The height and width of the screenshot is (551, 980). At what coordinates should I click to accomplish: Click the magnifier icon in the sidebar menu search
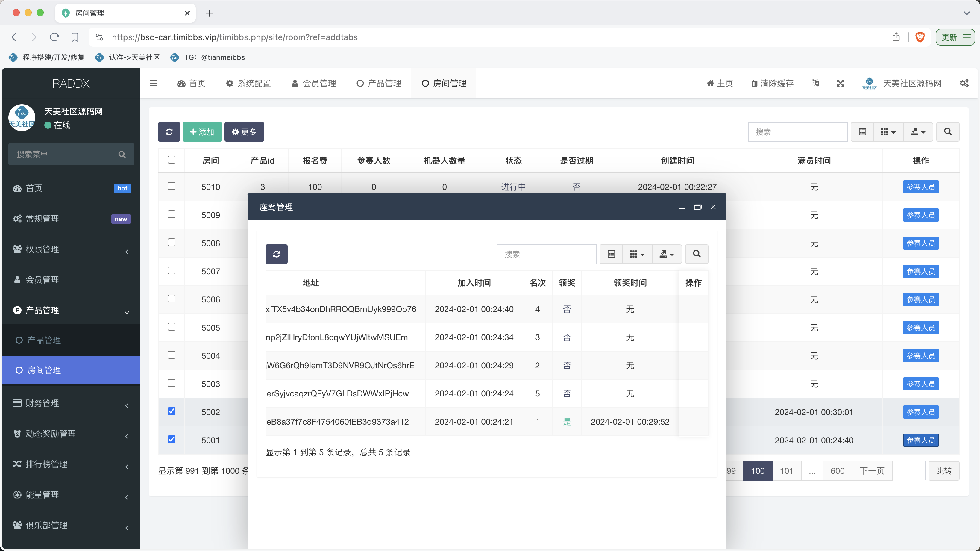[x=122, y=154]
